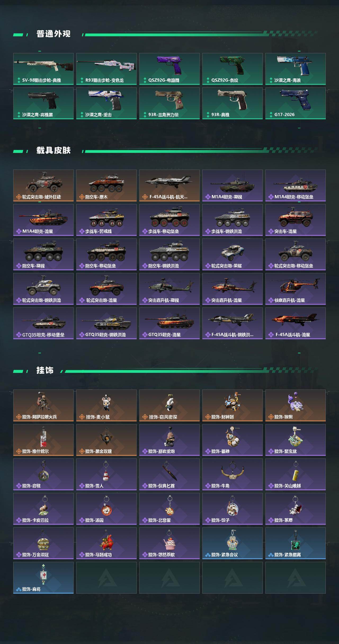Pick the 挂饰-牛角 horn charm
The width and height of the screenshot is (339, 644).
click(x=233, y=474)
